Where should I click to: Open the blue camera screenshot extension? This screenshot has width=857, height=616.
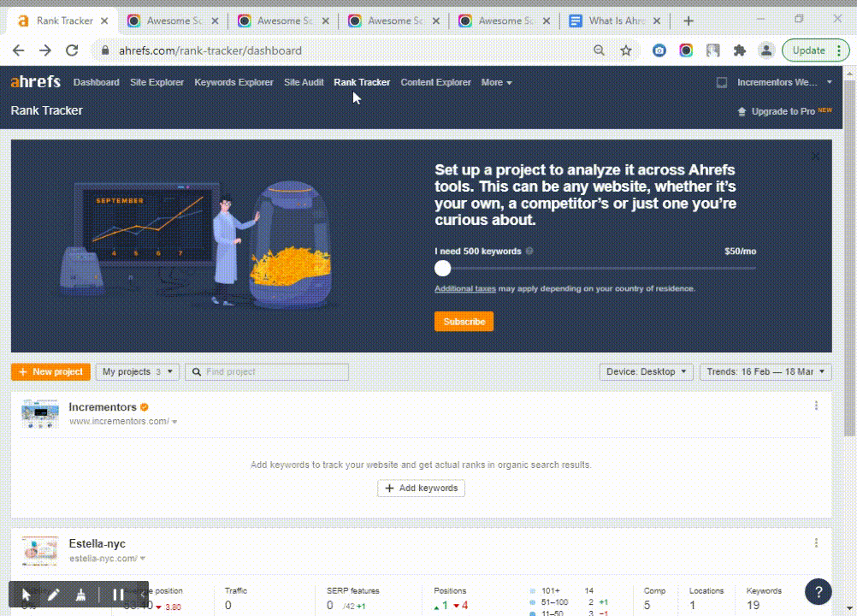point(659,50)
